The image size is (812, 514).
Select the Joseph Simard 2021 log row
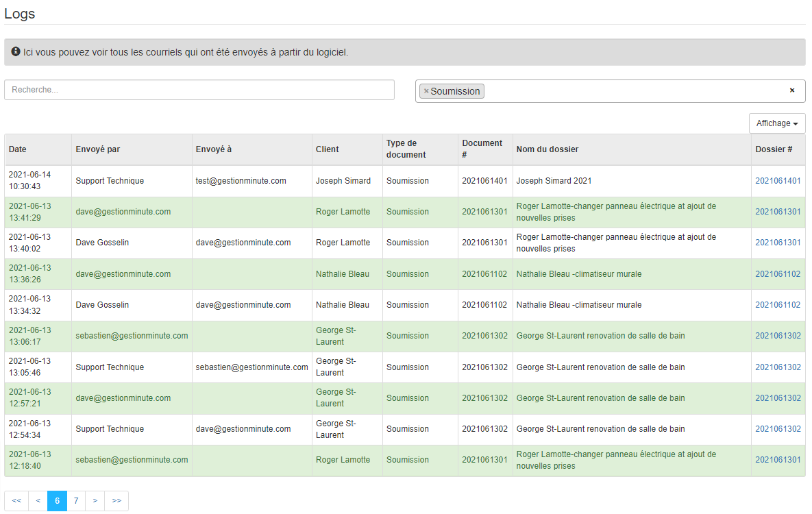click(554, 181)
